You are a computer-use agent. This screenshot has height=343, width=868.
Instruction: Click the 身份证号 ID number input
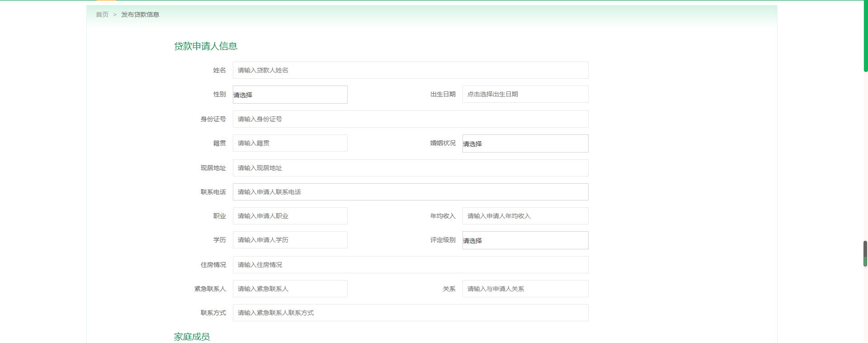click(x=410, y=119)
